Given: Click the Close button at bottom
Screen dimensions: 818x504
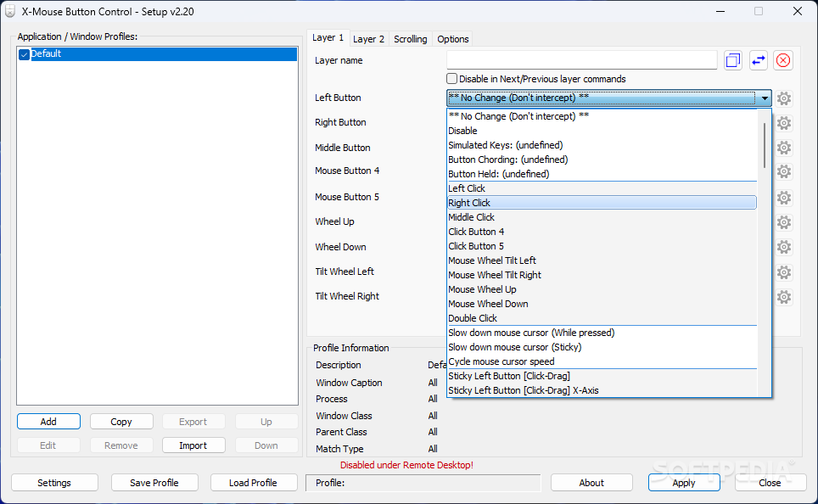Looking at the screenshot, I should click(770, 483).
